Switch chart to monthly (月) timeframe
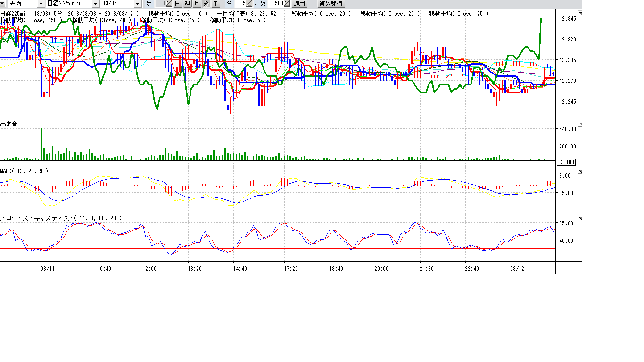The width and height of the screenshot is (644, 362). tap(196, 4)
